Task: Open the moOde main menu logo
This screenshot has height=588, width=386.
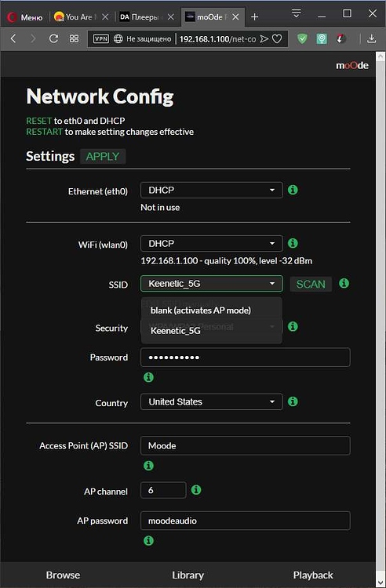Action: pos(351,65)
